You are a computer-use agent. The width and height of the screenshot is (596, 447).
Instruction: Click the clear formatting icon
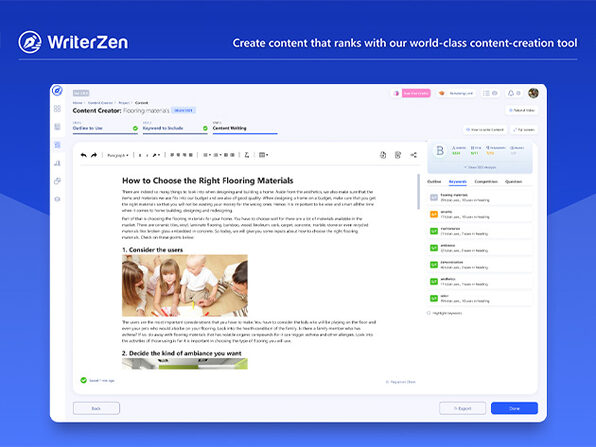247,155
